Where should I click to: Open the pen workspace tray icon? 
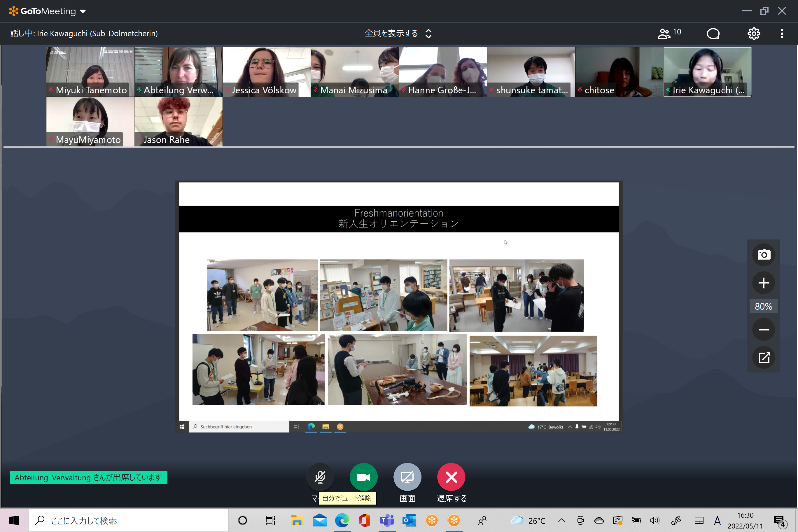[x=676, y=520]
